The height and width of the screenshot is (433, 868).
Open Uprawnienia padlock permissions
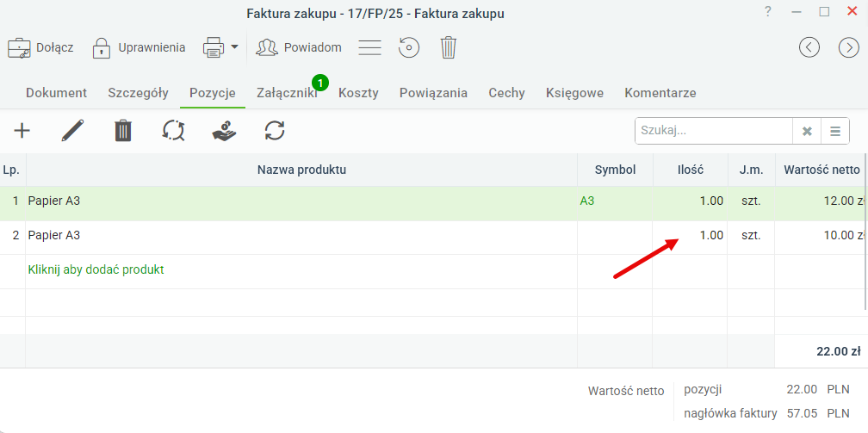click(102, 48)
